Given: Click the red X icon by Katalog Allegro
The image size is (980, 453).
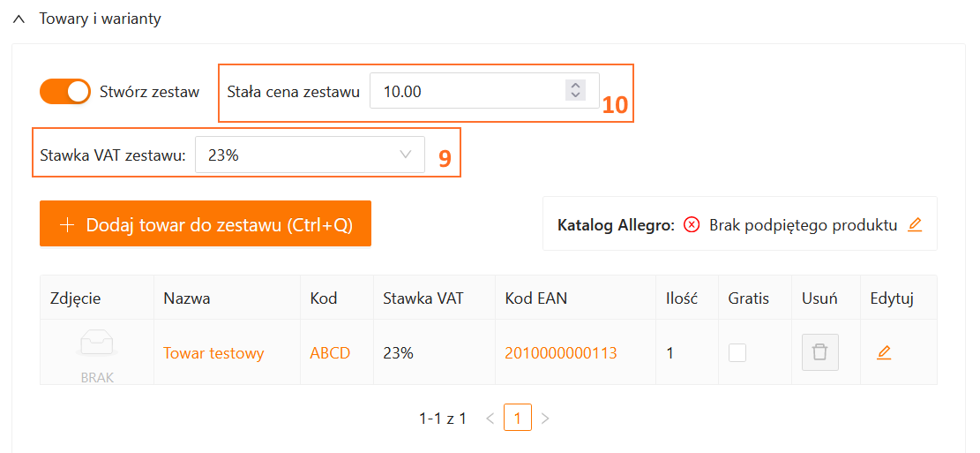Looking at the screenshot, I should pyautogui.click(x=692, y=224).
